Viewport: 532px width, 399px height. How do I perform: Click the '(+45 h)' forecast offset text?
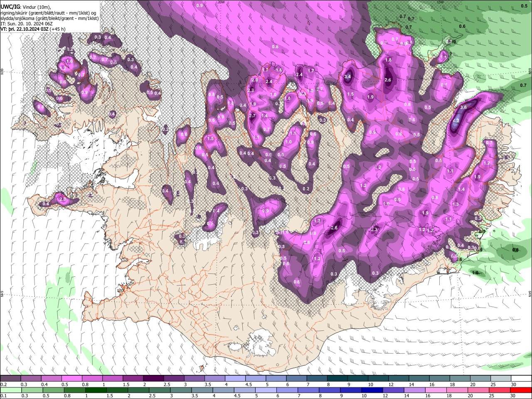click(x=57, y=30)
